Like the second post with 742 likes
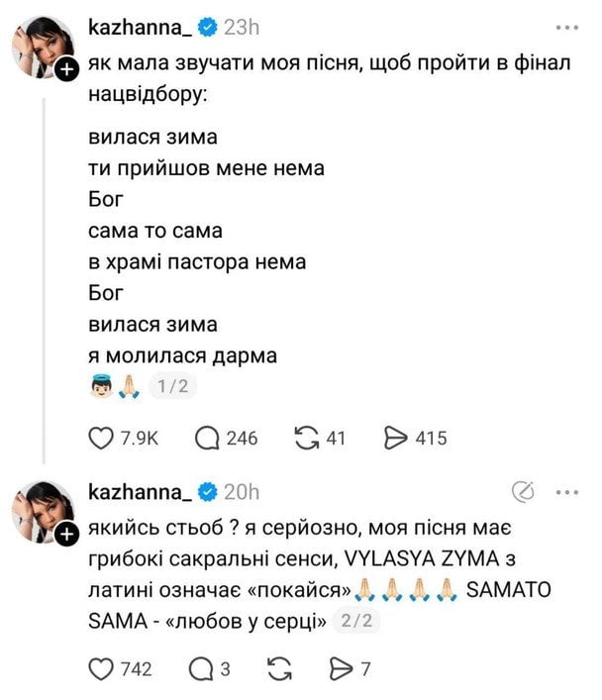602x700 pixels. pos(103,670)
